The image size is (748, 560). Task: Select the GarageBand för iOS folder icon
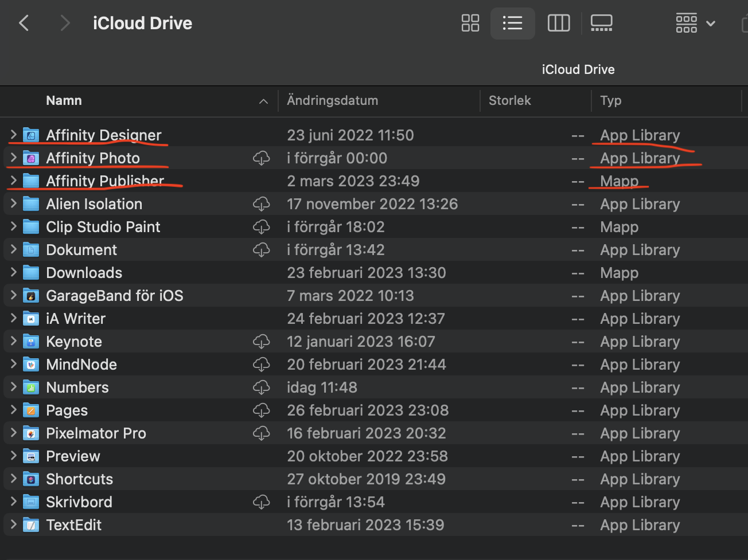[31, 296]
